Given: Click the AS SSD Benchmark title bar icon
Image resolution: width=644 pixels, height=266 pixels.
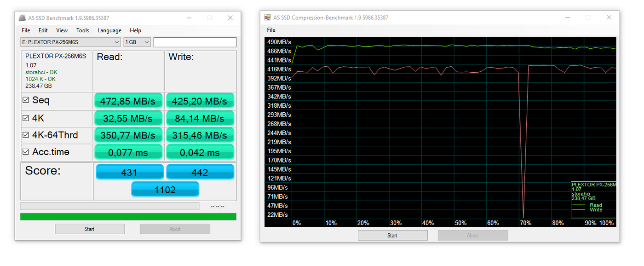Looking at the screenshot, I should (22, 18).
